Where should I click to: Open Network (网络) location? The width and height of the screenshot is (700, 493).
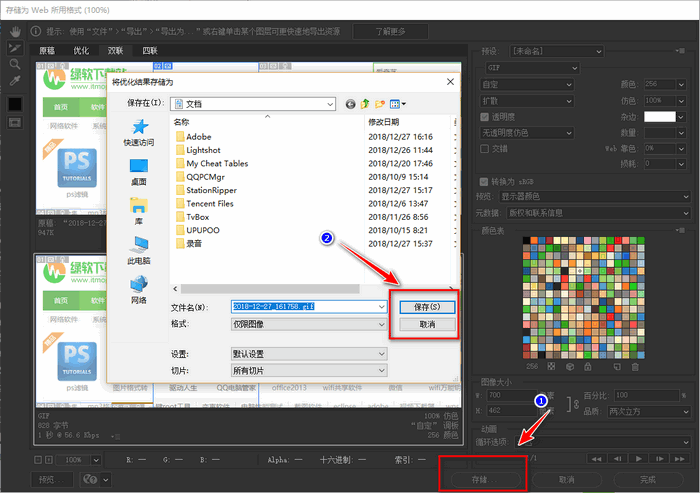tap(139, 290)
